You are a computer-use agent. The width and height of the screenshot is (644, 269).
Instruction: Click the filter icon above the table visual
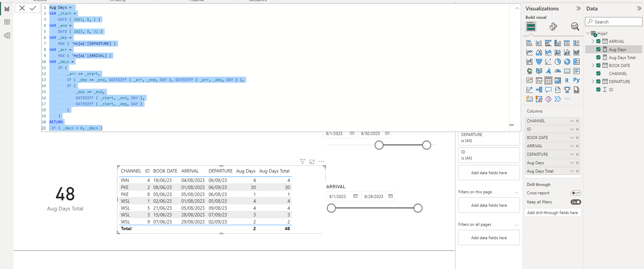click(303, 161)
